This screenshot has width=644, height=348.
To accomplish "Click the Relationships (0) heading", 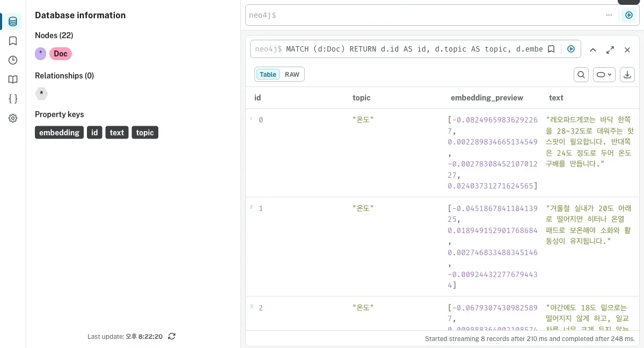I will [x=64, y=76].
